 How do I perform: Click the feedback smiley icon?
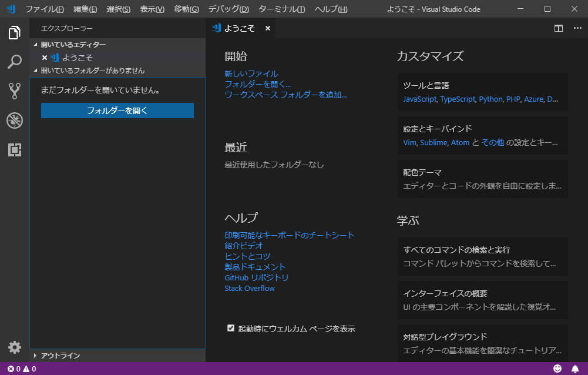(557, 369)
